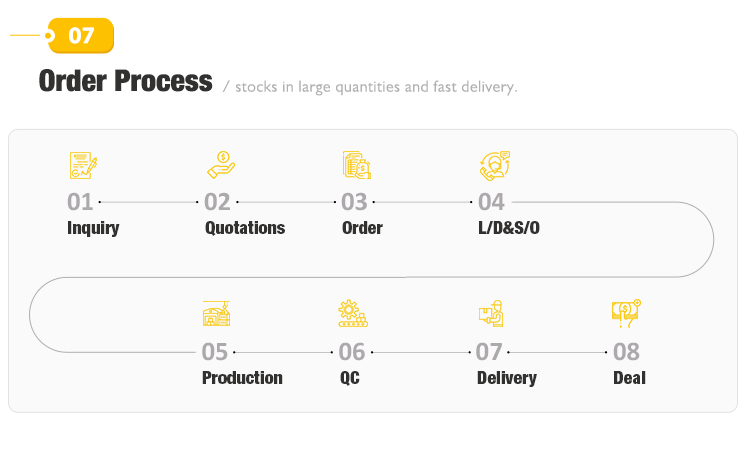Click the Order Process heading
750x450 pixels.
coord(125,81)
